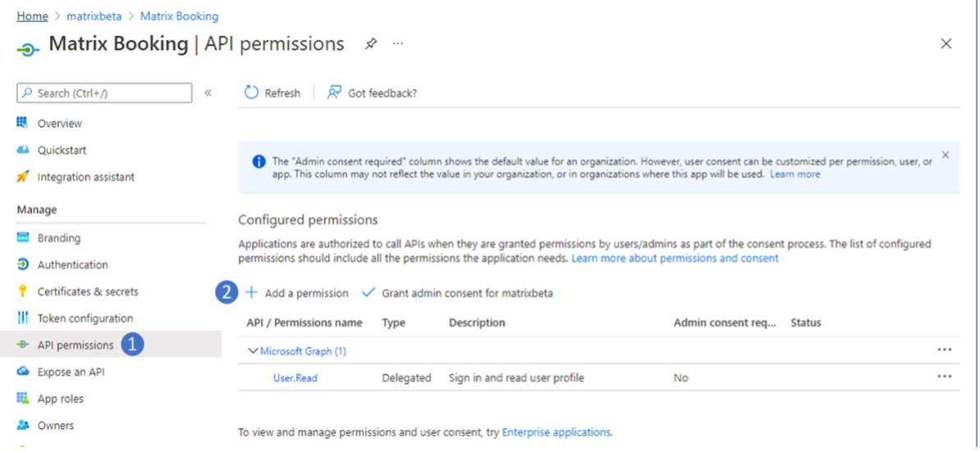
Task: Go to matrixbeta breadcrumb link
Action: coord(94,16)
